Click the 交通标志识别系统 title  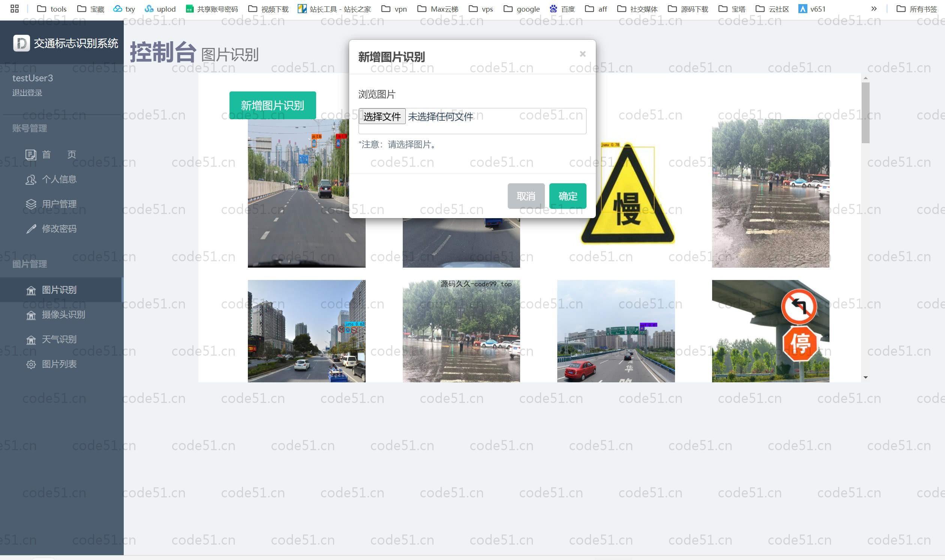76,43
